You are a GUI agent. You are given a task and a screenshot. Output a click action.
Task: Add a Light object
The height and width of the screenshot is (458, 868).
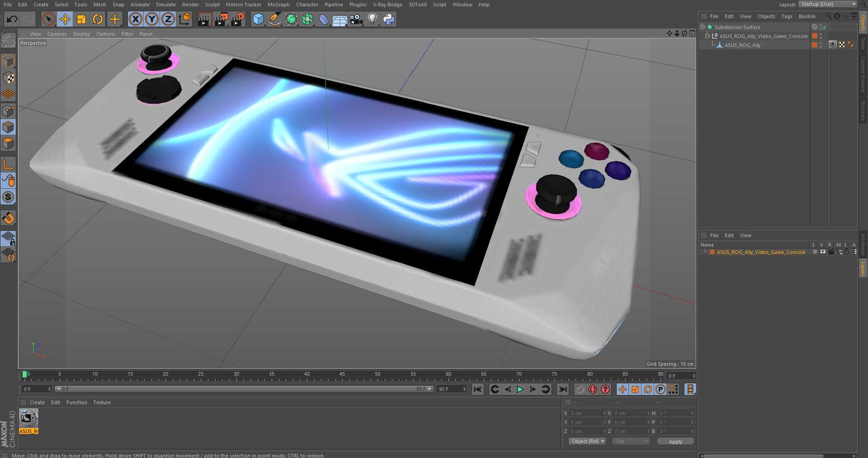pos(373,19)
